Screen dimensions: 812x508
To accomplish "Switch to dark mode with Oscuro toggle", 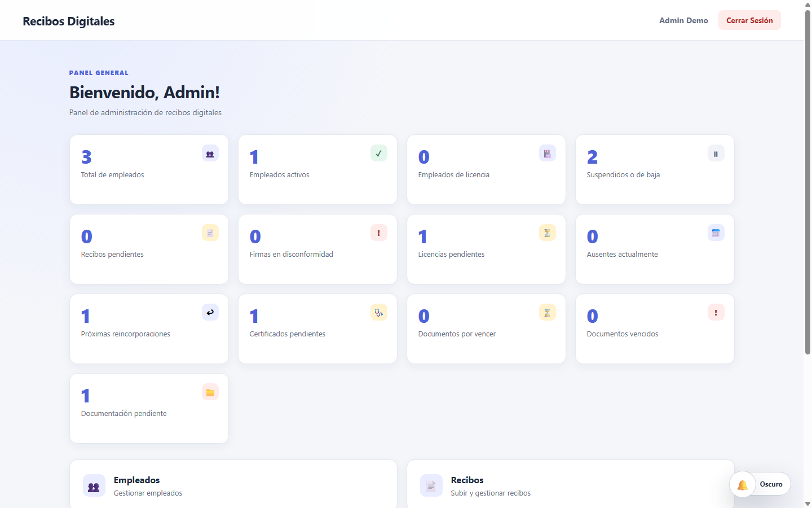I will click(771, 484).
